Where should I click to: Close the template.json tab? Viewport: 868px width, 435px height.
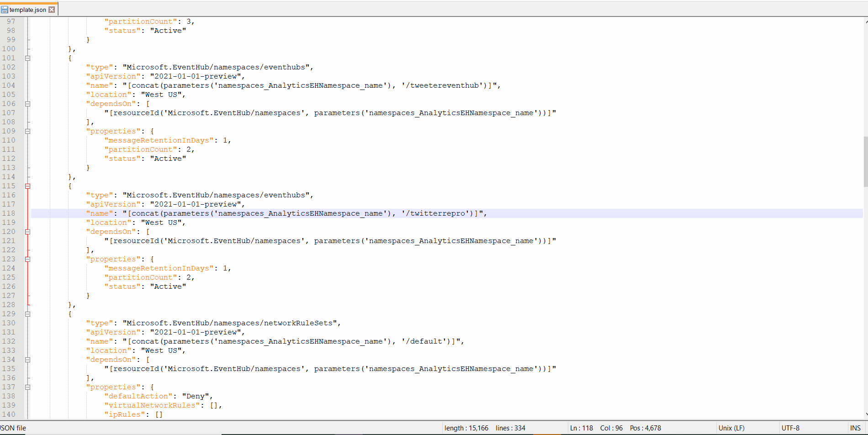point(52,9)
